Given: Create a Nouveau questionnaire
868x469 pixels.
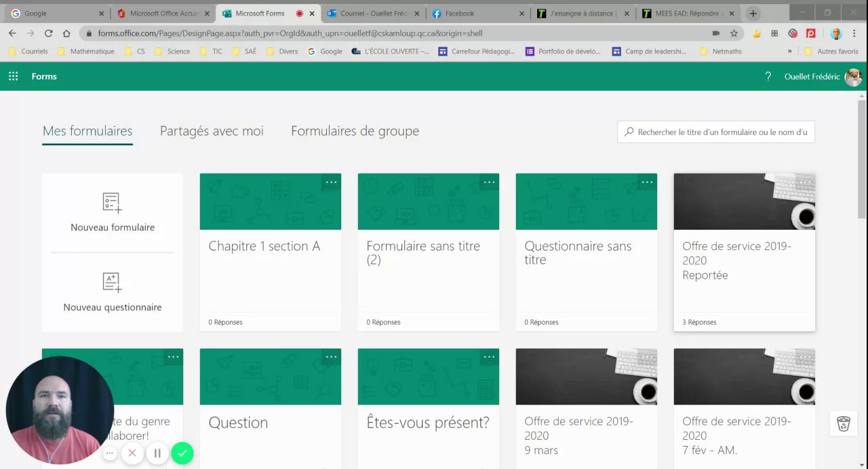Looking at the screenshot, I should [113, 293].
